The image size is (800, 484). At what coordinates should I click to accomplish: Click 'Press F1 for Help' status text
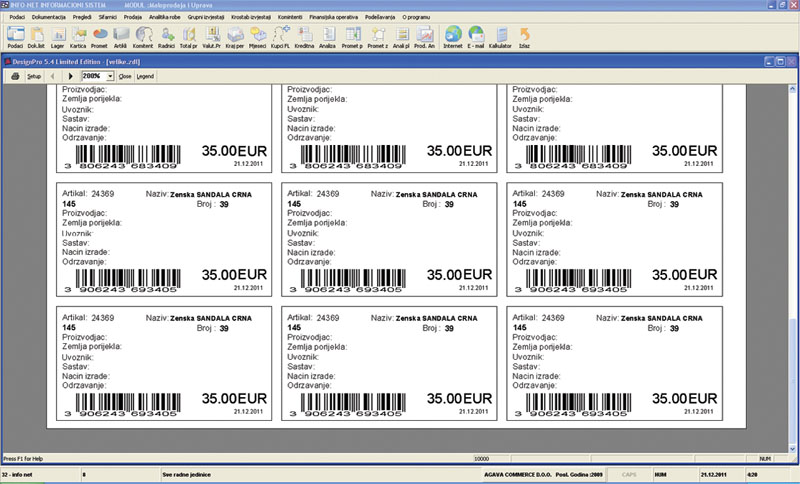coord(23,458)
